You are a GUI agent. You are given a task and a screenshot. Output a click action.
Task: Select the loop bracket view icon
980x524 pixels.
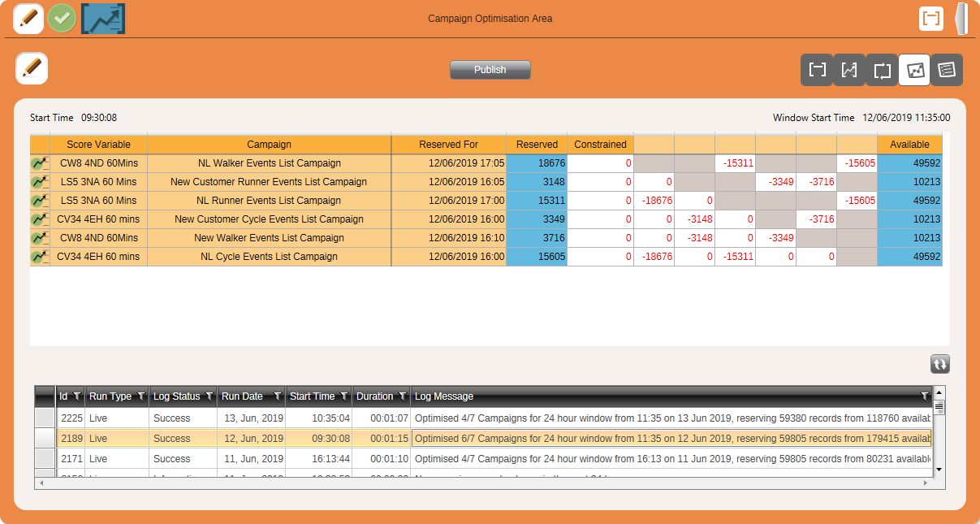[882, 70]
